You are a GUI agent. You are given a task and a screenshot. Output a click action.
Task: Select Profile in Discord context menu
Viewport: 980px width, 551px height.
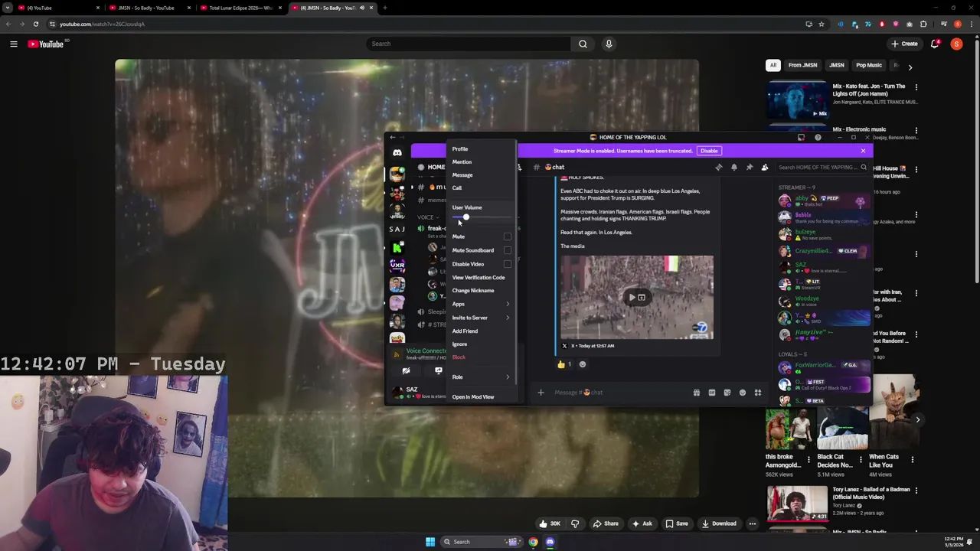[481, 149]
